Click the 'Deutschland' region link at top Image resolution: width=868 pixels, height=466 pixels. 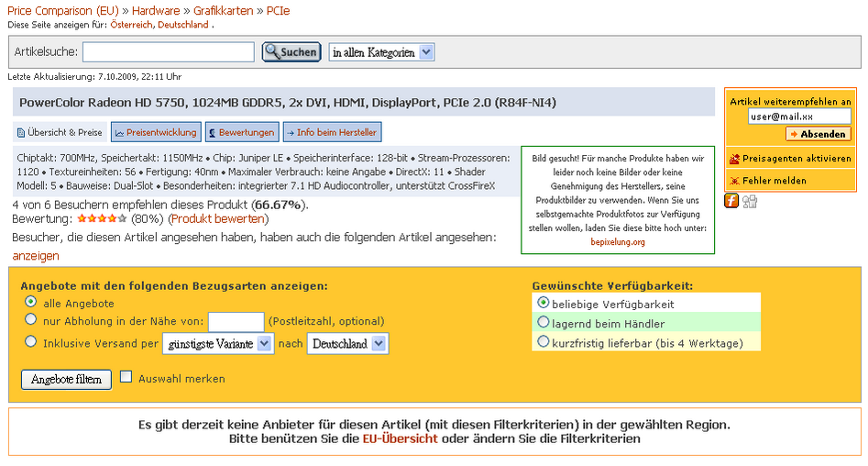pyautogui.click(x=183, y=25)
